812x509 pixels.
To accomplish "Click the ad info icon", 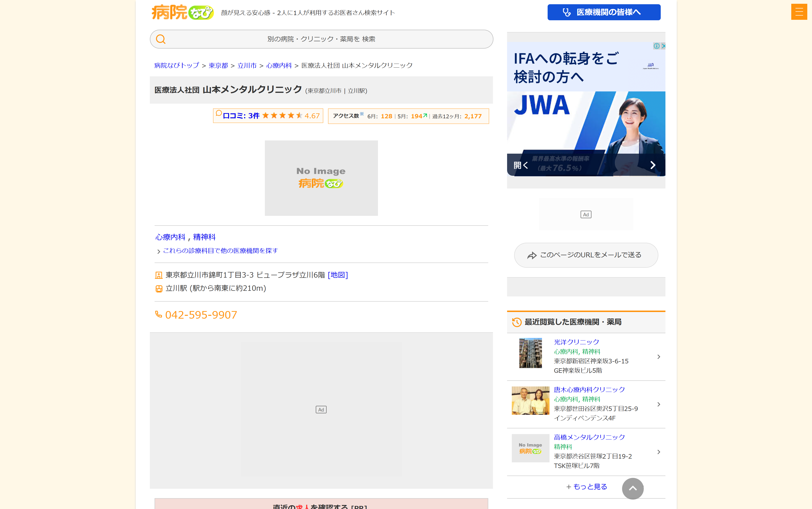I will click(656, 46).
